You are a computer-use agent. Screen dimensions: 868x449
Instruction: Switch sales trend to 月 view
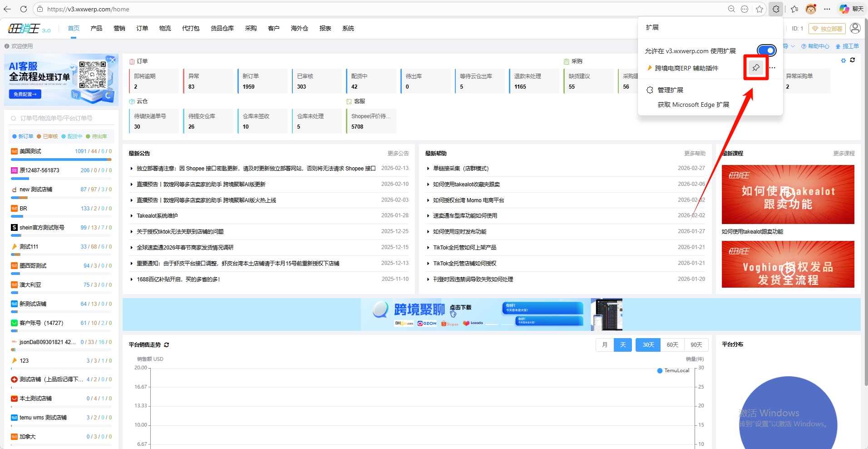coord(604,345)
